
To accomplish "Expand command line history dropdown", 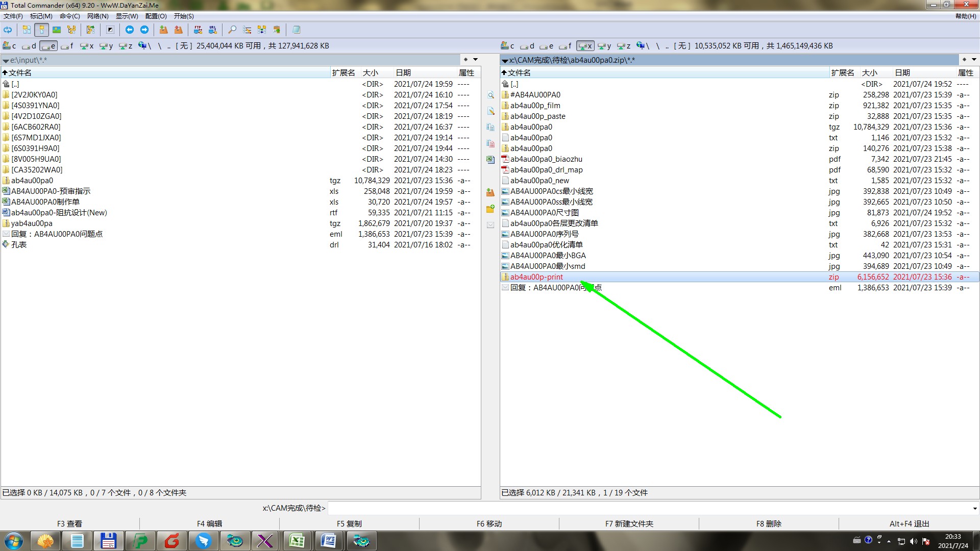I will [x=974, y=508].
